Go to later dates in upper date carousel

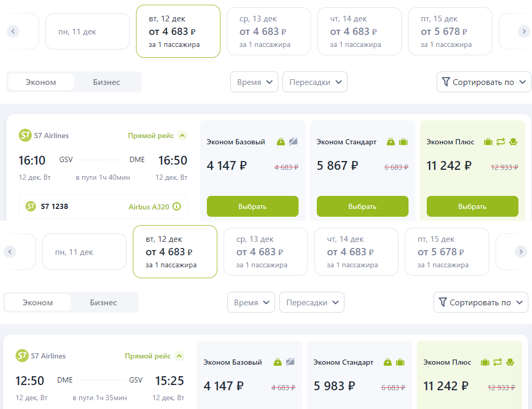(x=524, y=31)
